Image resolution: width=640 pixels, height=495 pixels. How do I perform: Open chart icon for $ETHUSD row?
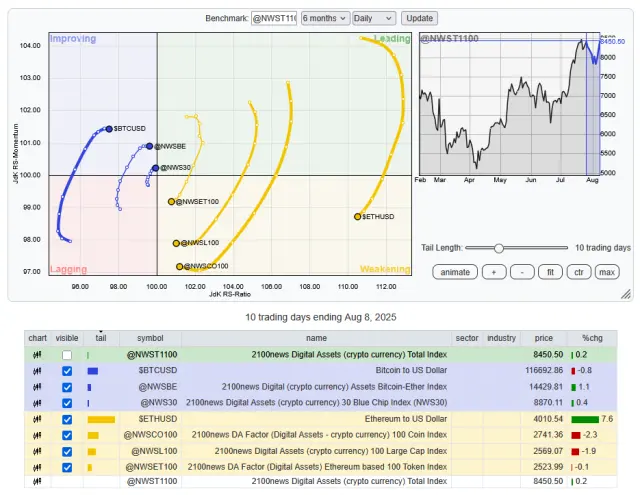click(x=37, y=419)
